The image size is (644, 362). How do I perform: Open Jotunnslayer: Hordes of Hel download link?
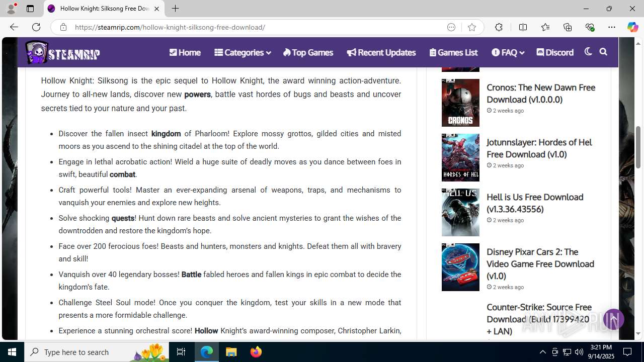(539, 148)
